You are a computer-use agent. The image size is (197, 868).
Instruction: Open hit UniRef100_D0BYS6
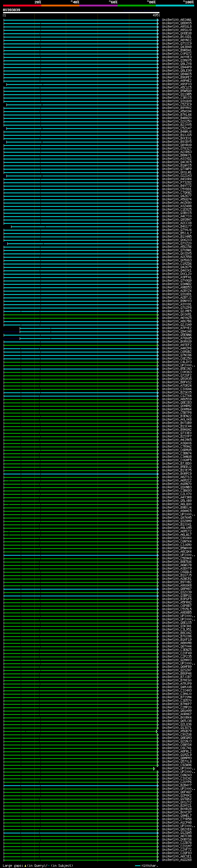(x=176, y=839)
